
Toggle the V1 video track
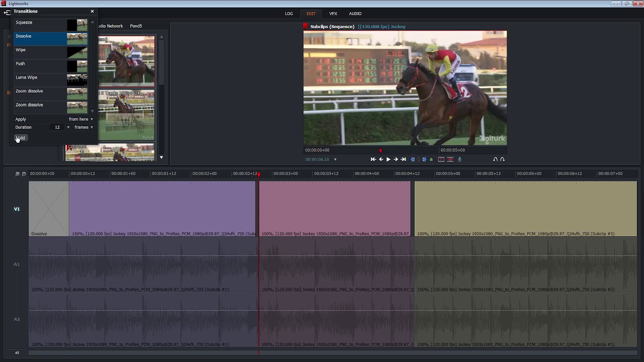click(x=17, y=209)
